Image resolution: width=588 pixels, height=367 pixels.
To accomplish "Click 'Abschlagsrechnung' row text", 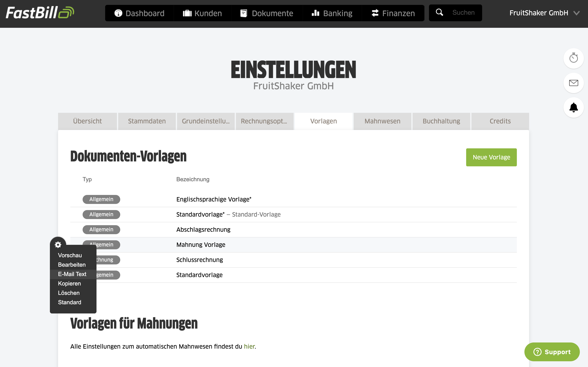I will tap(203, 230).
